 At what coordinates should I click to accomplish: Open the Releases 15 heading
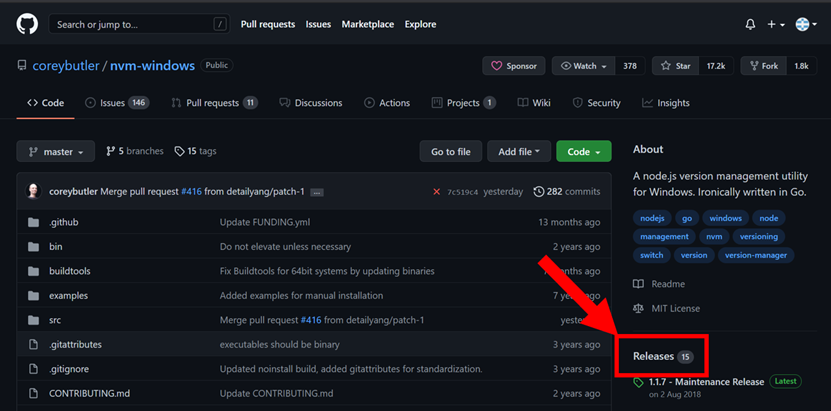663,356
